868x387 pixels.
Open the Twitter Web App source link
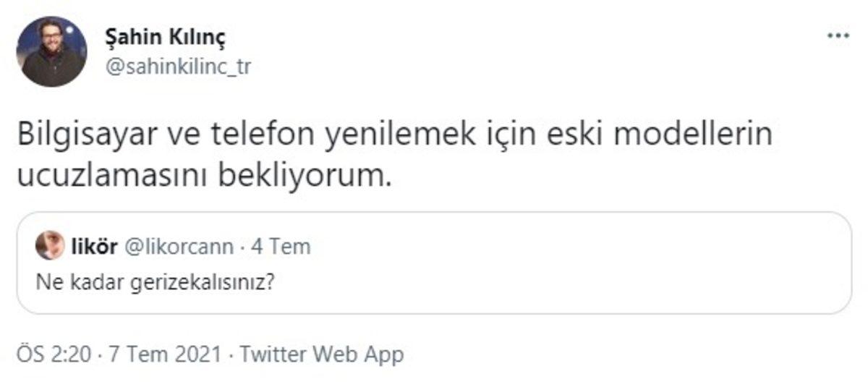point(321,354)
